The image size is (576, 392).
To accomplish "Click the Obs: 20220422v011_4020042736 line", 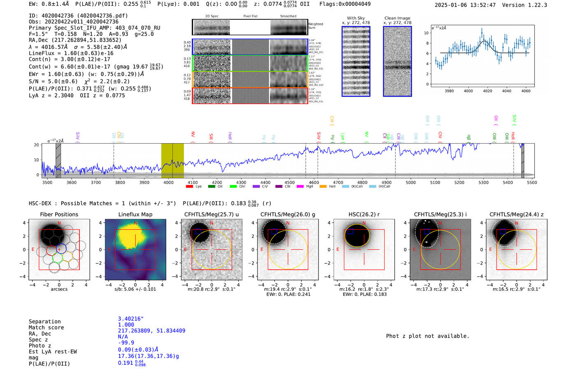I will [74, 22].
